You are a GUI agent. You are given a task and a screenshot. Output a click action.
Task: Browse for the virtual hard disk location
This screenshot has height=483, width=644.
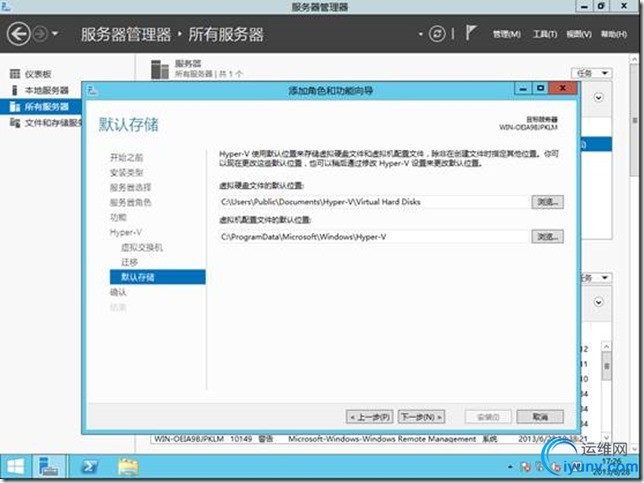click(x=547, y=202)
